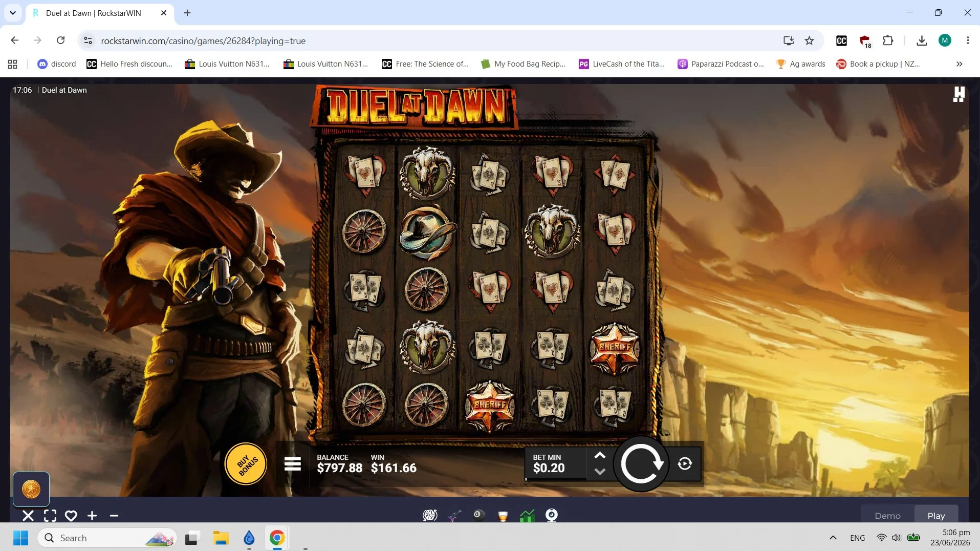Image resolution: width=980 pixels, height=551 pixels.
Task: Open the Extensions puzzle menu
Action: (x=888, y=40)
